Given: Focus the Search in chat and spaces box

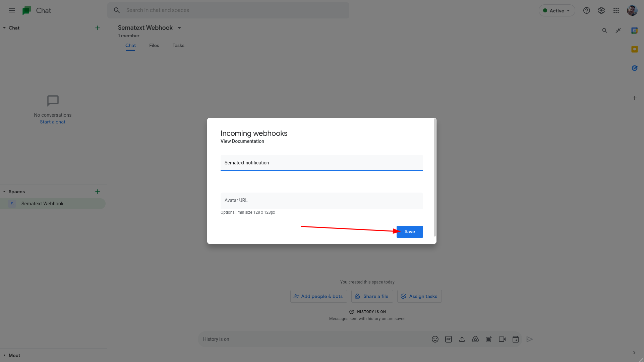Looking at the screenshot, I should click(228, 10).
